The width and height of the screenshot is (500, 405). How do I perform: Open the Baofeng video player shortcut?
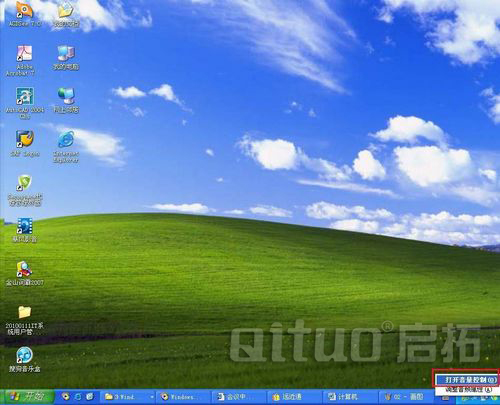(25, 230)
